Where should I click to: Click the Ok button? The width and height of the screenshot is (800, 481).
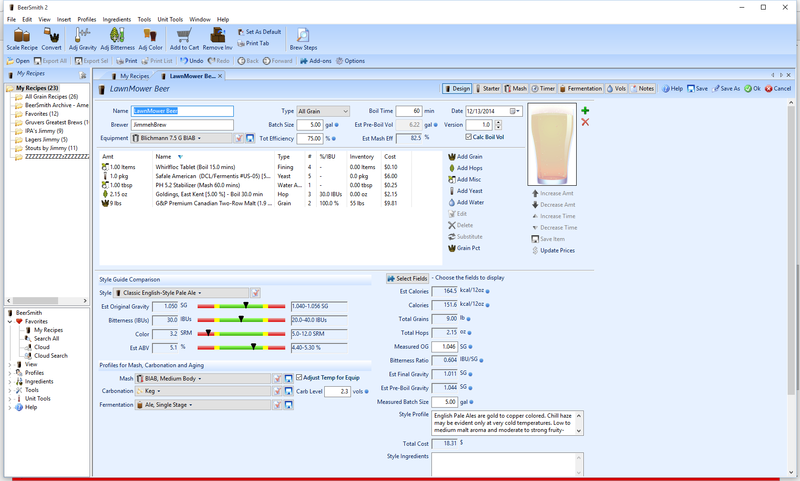tap(752, 88)
